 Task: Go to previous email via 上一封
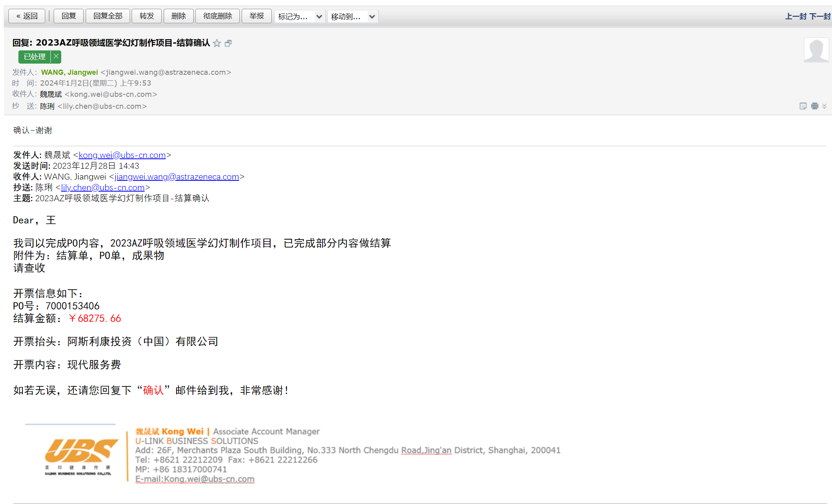point(795,16)
